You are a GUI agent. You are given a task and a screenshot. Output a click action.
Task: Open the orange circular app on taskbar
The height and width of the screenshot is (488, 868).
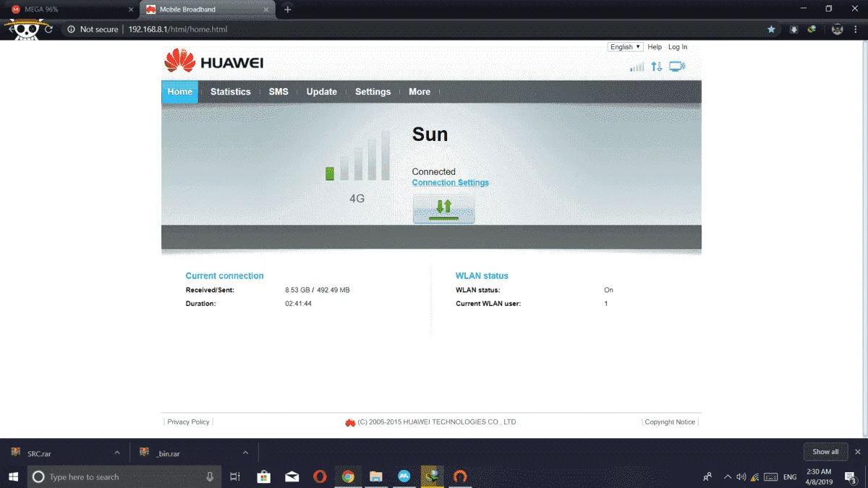459,476
